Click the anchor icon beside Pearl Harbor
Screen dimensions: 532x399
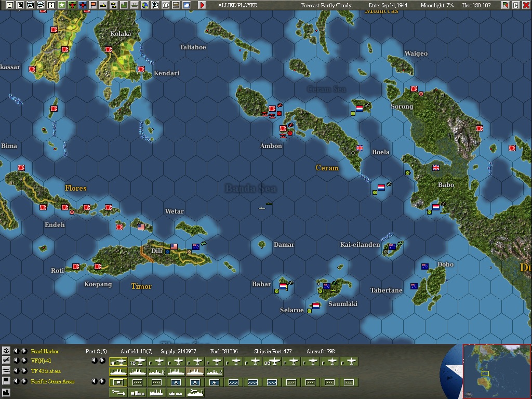coord(6,351)
